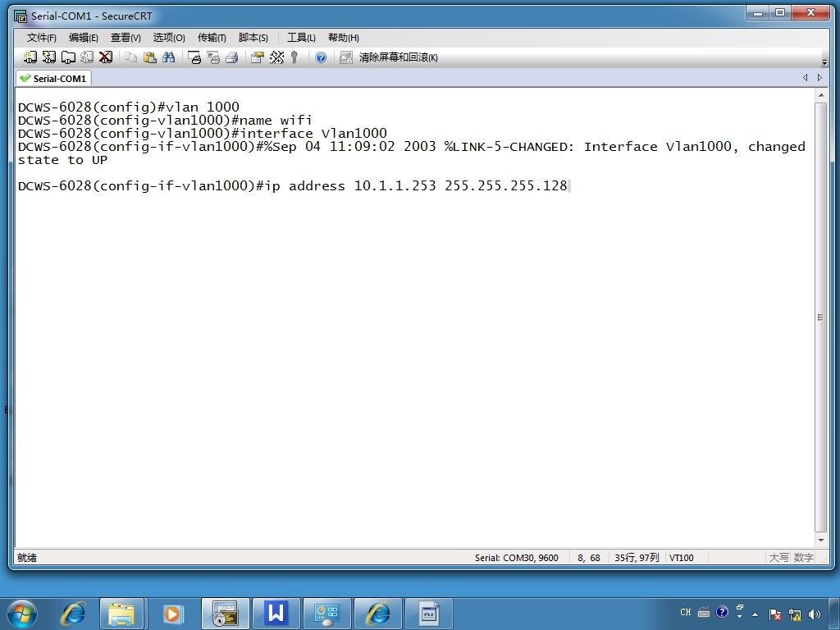840x630 pixels.
Task: Open the 编辑(E) menu
Action: pyautogui.click(x=83, y=38)
